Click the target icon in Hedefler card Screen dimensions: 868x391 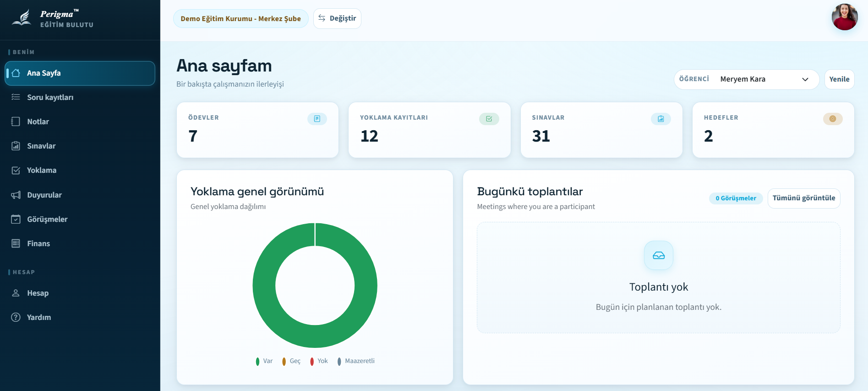832,119
